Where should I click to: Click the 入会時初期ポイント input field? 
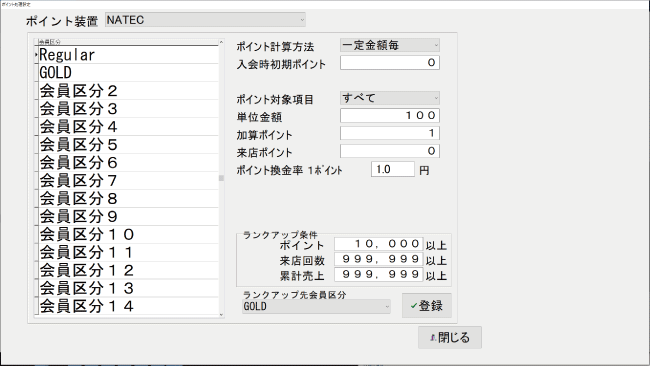click(x=390, y=63)
